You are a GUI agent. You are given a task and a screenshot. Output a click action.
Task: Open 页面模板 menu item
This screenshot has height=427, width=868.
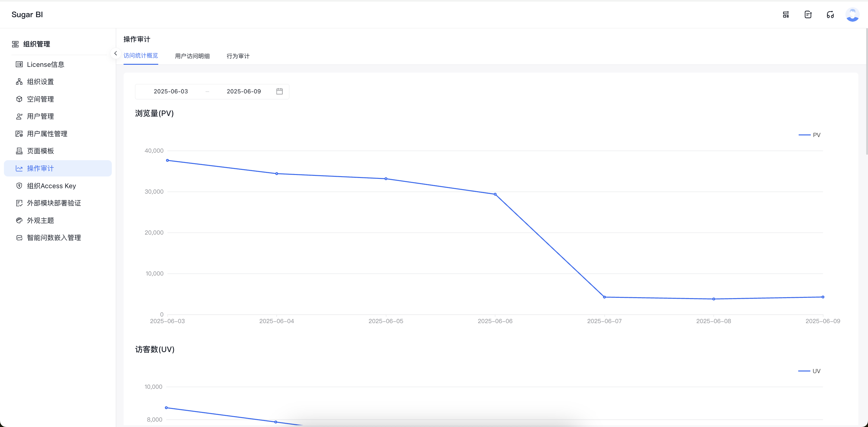(58, 151)
